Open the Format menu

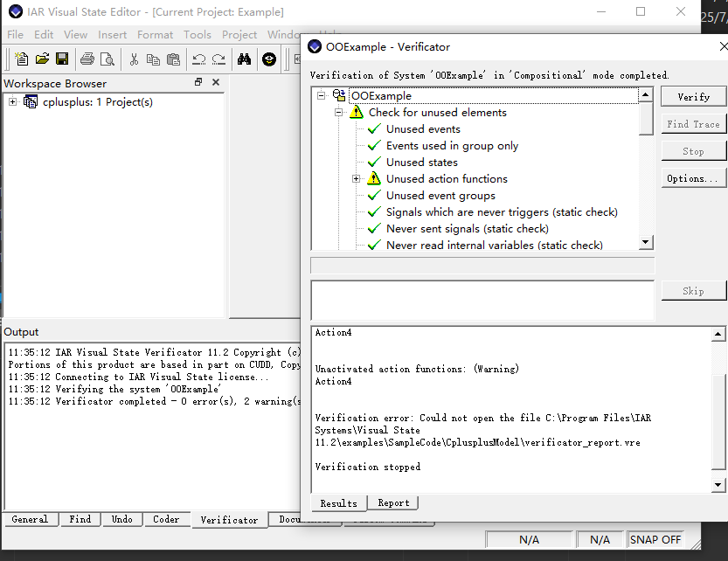(x=155, y=35)
